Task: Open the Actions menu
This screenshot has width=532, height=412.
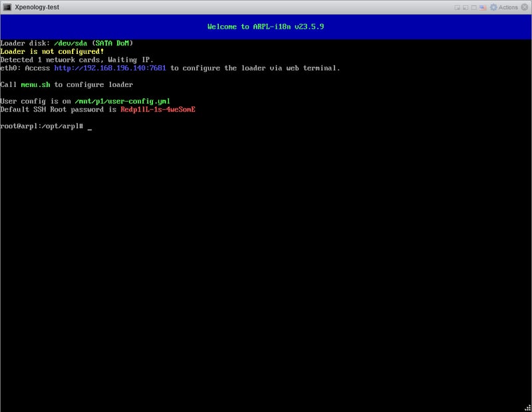Action: pos(508,7)
